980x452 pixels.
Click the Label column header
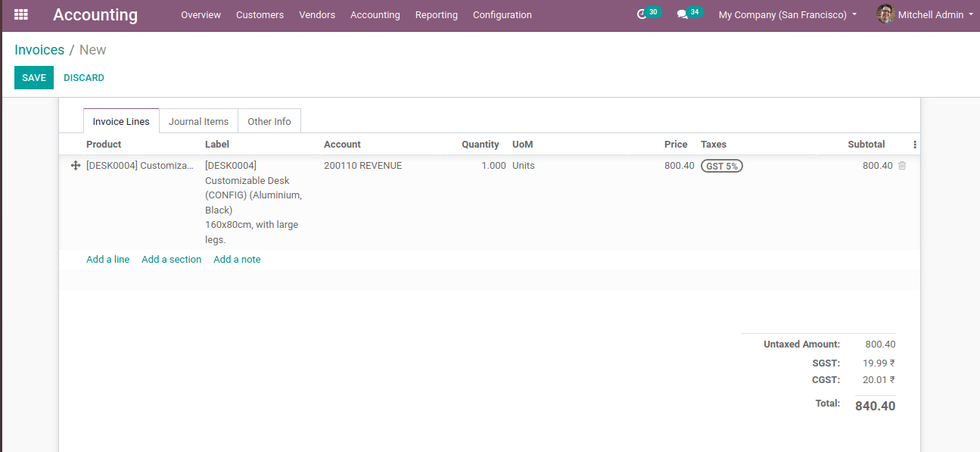click(217, 145)
